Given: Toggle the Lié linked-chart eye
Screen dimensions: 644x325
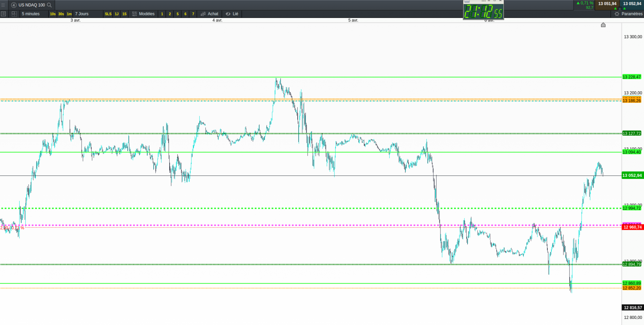Looking at the screenshot, I should coord(232,14).
